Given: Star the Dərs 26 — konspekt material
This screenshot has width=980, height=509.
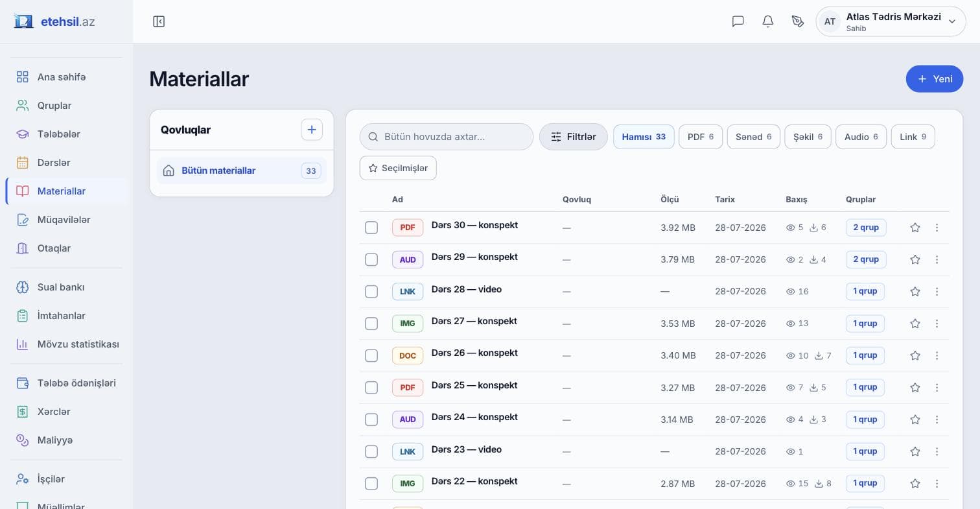Looking at the screenshot, I should click(915, 355).
